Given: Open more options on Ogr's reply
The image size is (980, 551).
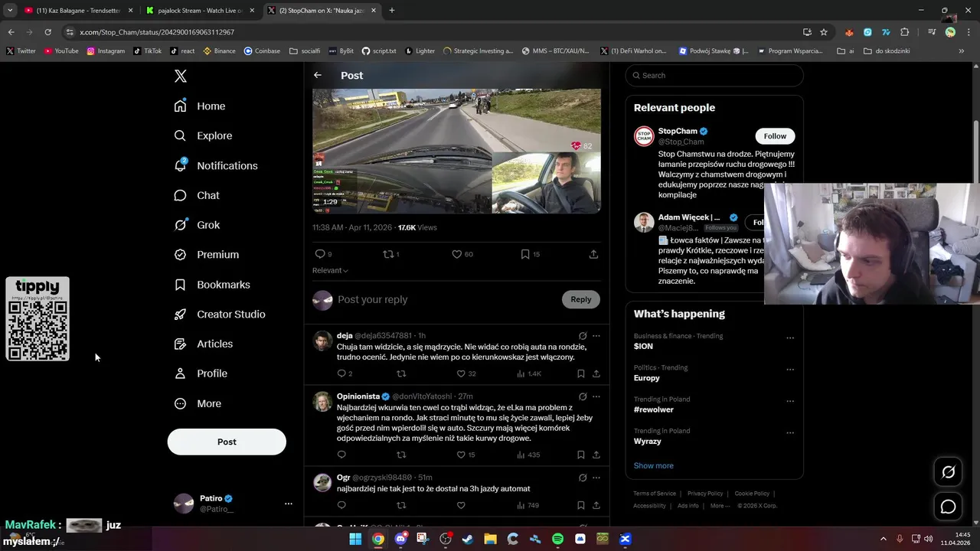Looking at the screenshot, I should pos(596,478).
